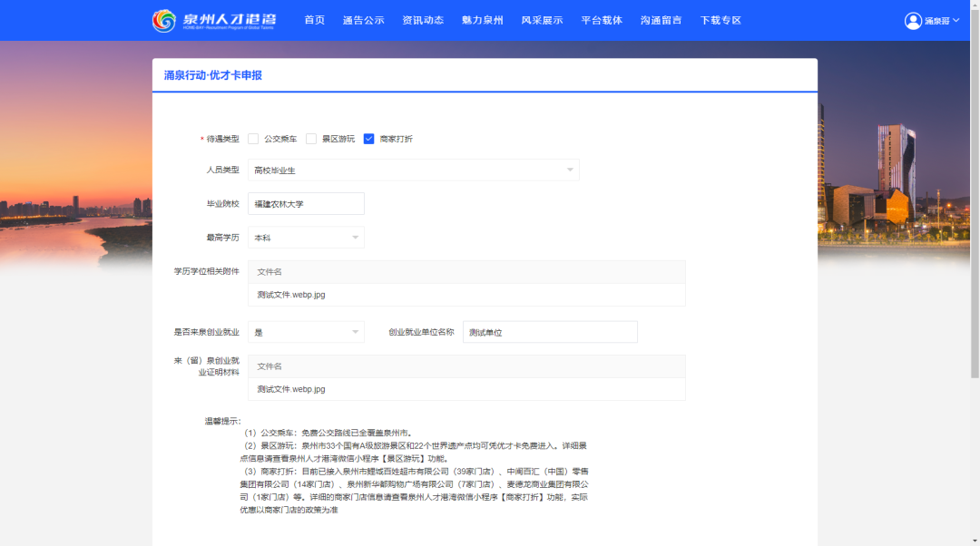The image size is (980, 546).
Task: Open the 测试文件.webp.jpg under 学历学位相关附件
Action: click(x=291, y=295)
